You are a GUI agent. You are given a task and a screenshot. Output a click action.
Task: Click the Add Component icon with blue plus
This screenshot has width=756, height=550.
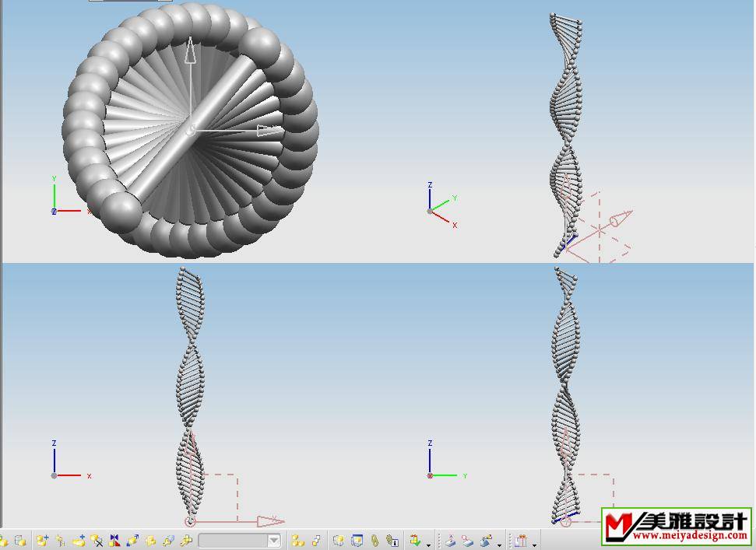pos(42,541)
